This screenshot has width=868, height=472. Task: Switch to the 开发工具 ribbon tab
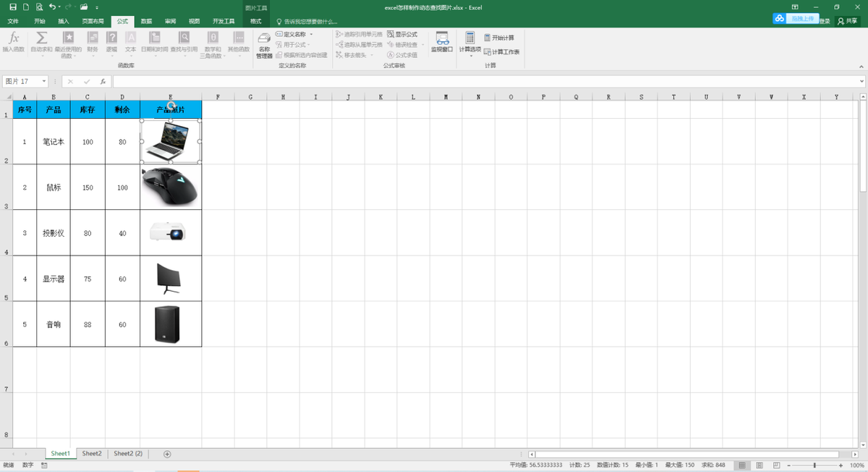click(x=224, y=22)
